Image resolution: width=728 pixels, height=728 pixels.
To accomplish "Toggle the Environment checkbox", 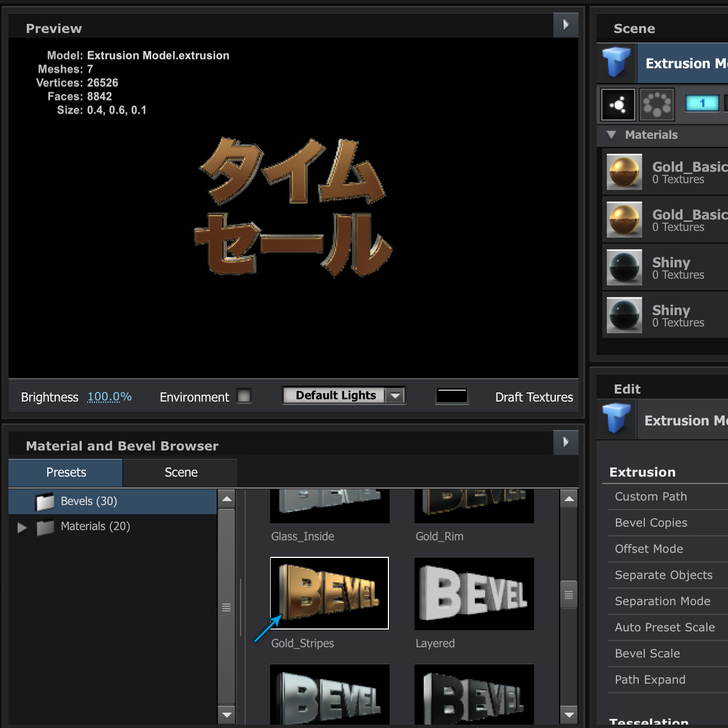I will 244,396.
